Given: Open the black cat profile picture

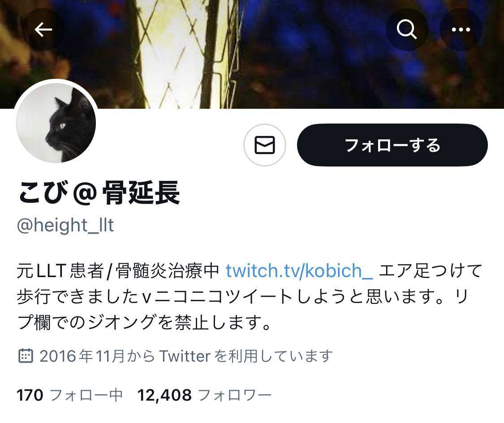Looking at the screenshot, I should click(56, 122).
